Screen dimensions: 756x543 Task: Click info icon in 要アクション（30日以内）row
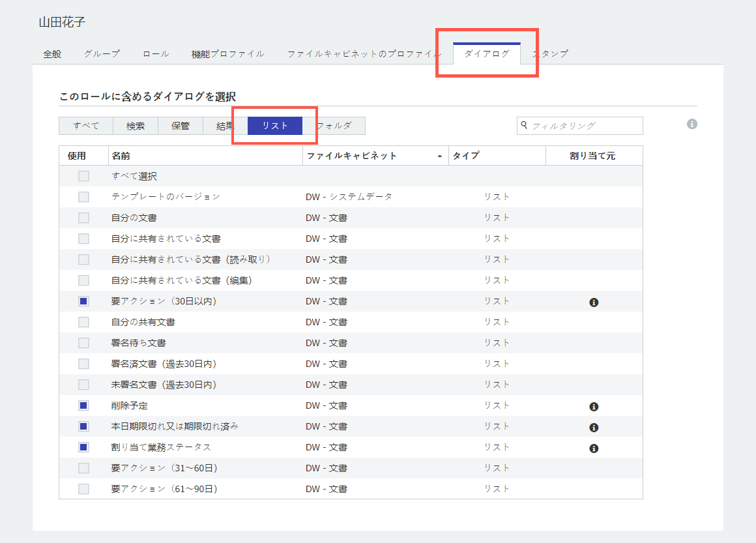(x=594, y=302)
